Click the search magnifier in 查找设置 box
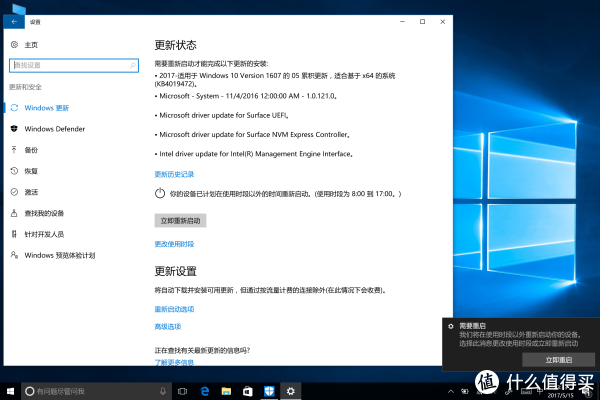Viewport: 600px width, 400px height. point(132,65)
